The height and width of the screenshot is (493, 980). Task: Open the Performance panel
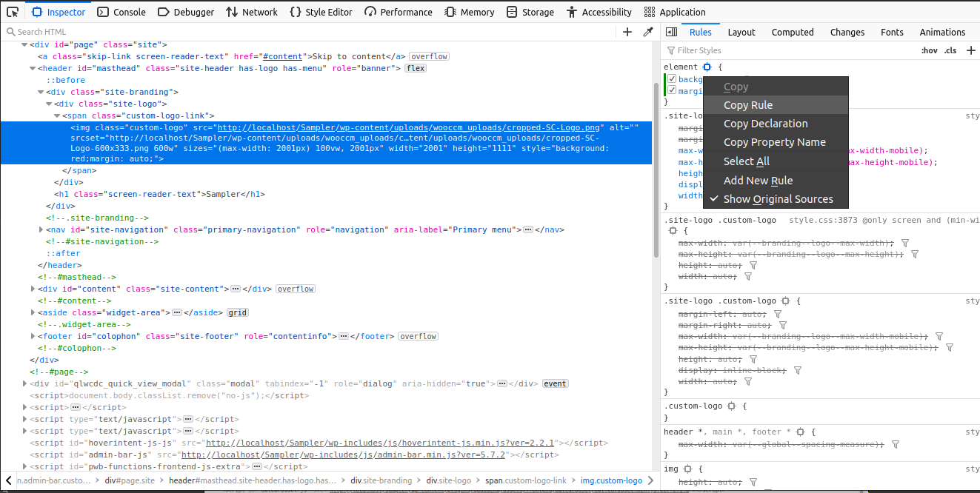point(399,12)
